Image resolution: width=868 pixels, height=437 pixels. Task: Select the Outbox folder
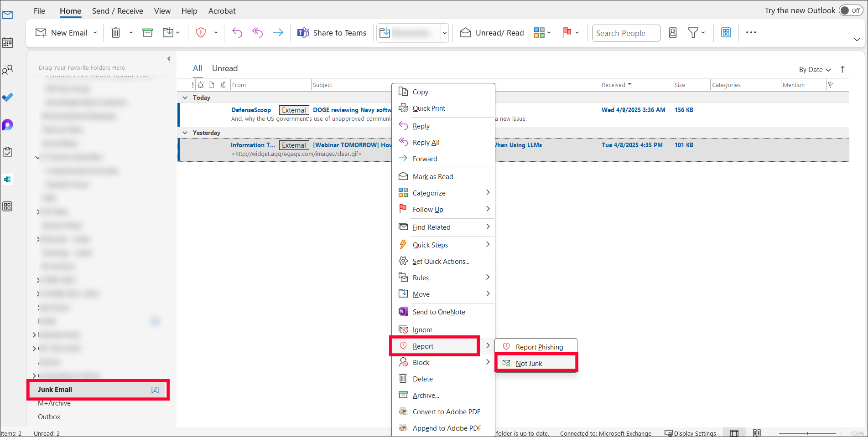click(x=49, y=417)
